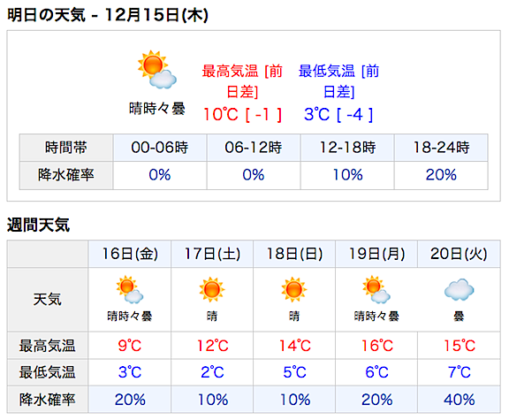Click the sun-and-cloud icon for 19日(月)
Screen dimensions: 509x420
coord(376,290)
